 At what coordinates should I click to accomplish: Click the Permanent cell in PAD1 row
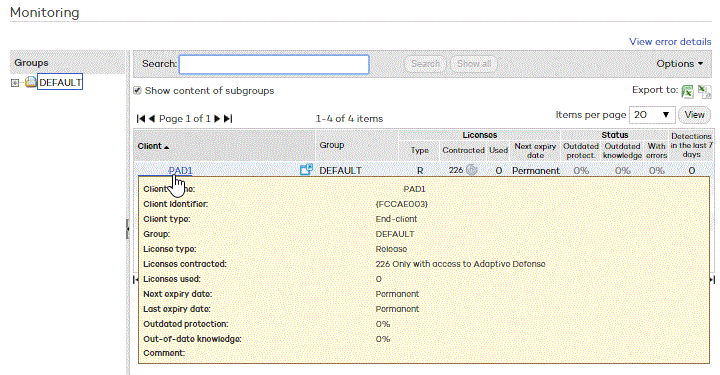(x=536, y=170)
